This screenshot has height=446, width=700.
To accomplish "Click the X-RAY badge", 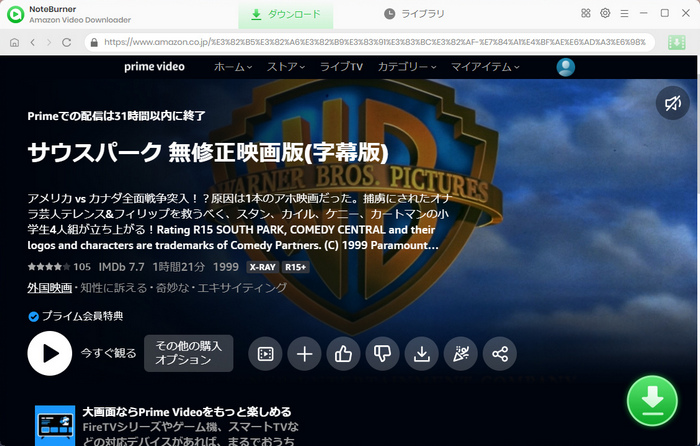I will [262, 267].
